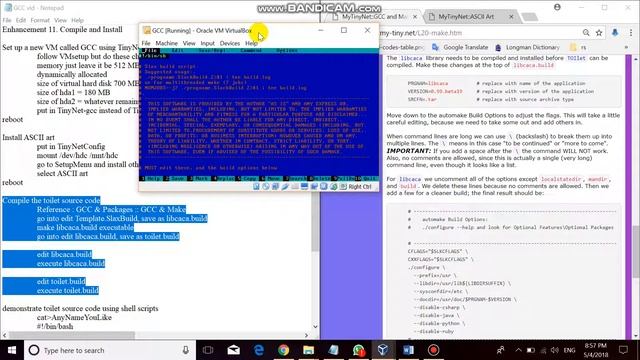Show hidden system tray icons
Image resolution: width=640 pixels, height=360 pixels.
coord(518,350)
